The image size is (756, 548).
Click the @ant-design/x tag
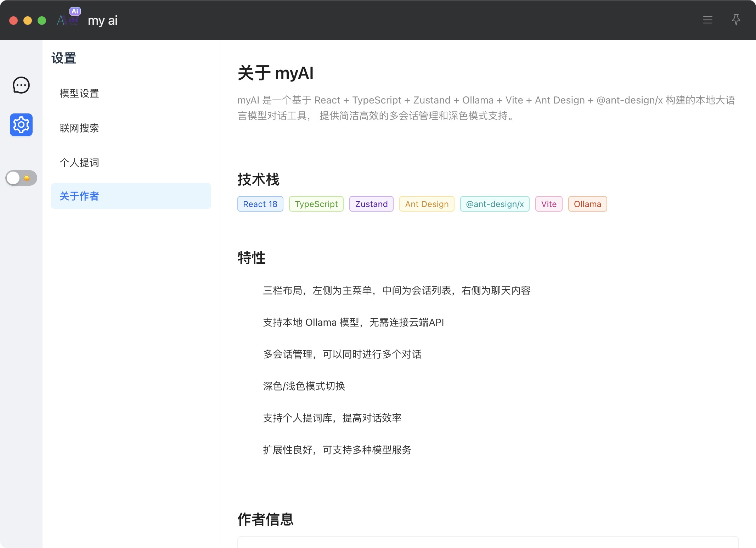(495, 204)
